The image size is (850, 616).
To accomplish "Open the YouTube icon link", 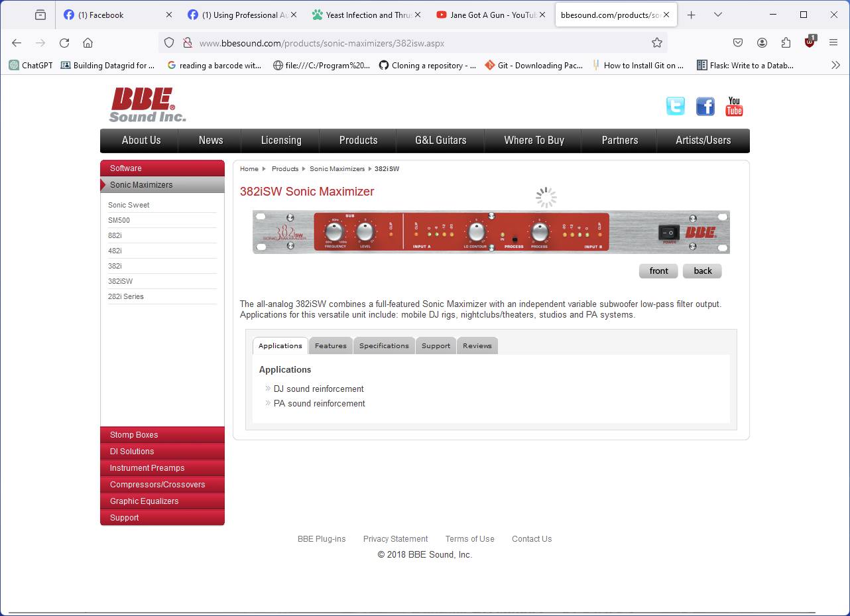I will click(x=734, y=106).
